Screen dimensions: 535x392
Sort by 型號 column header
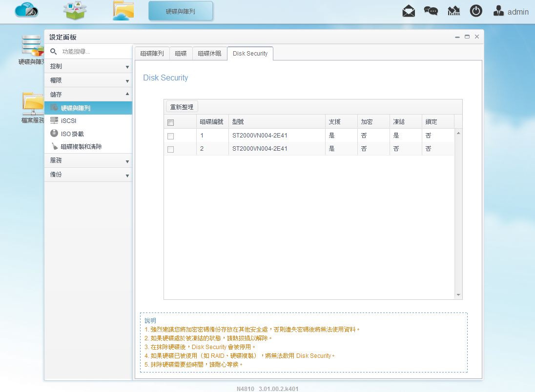(x=277, y=122)
